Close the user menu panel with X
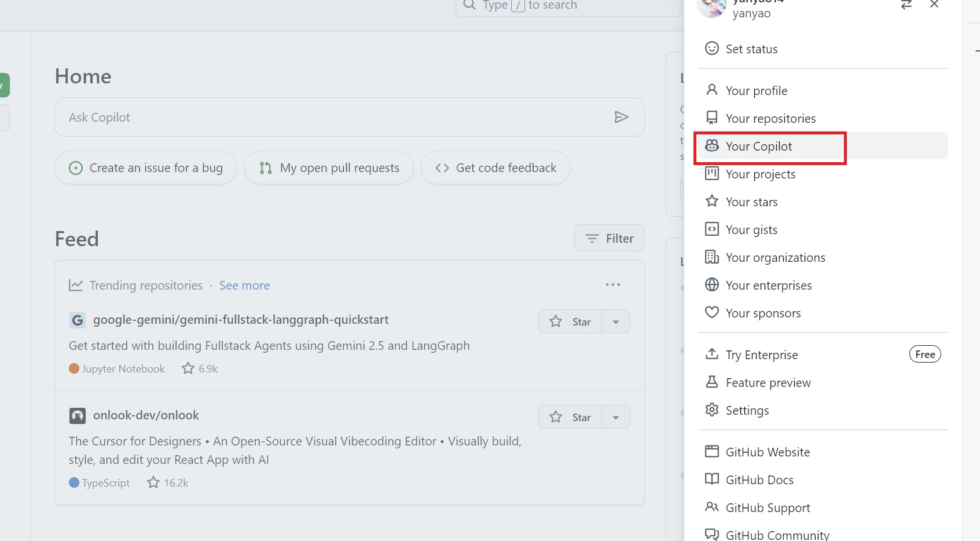 coord(934,4)
